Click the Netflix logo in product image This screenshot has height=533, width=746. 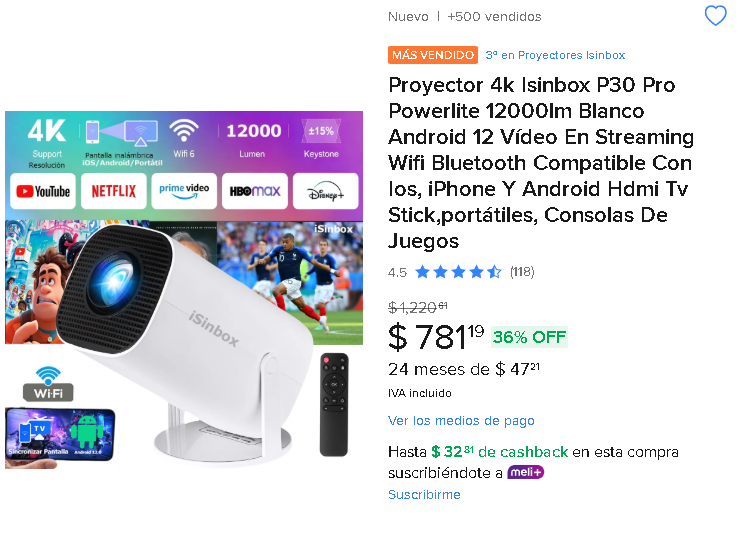[x=114, y=191]
